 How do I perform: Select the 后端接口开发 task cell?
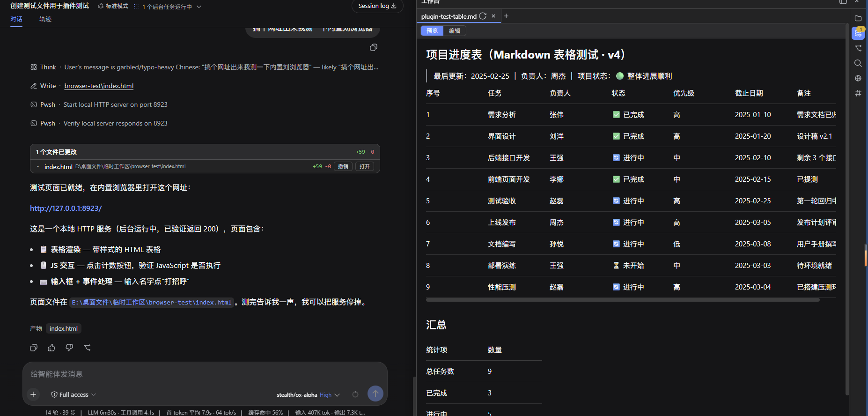pyautogui.click(x=509, y=158)
